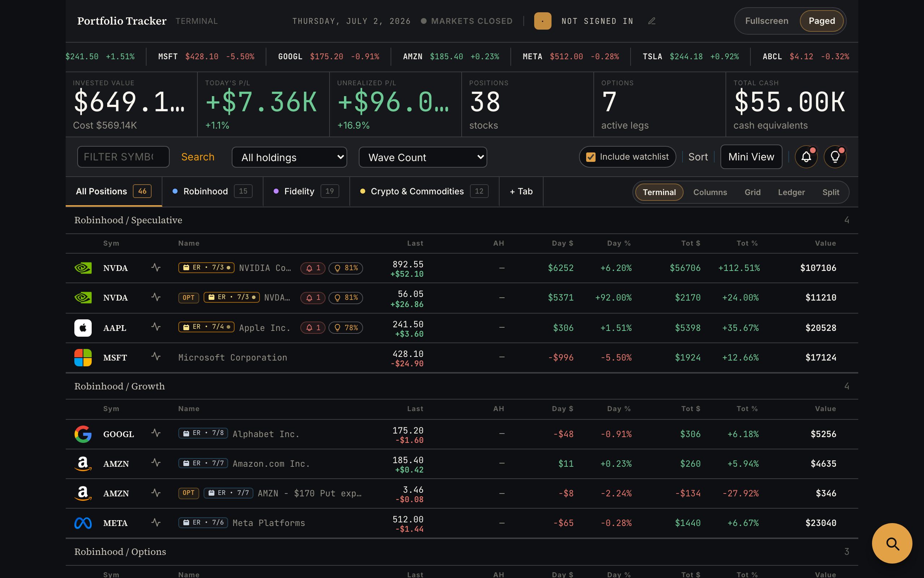Click the alert bell badge on AAPL row
924x578 pixels.
[313, 328]
